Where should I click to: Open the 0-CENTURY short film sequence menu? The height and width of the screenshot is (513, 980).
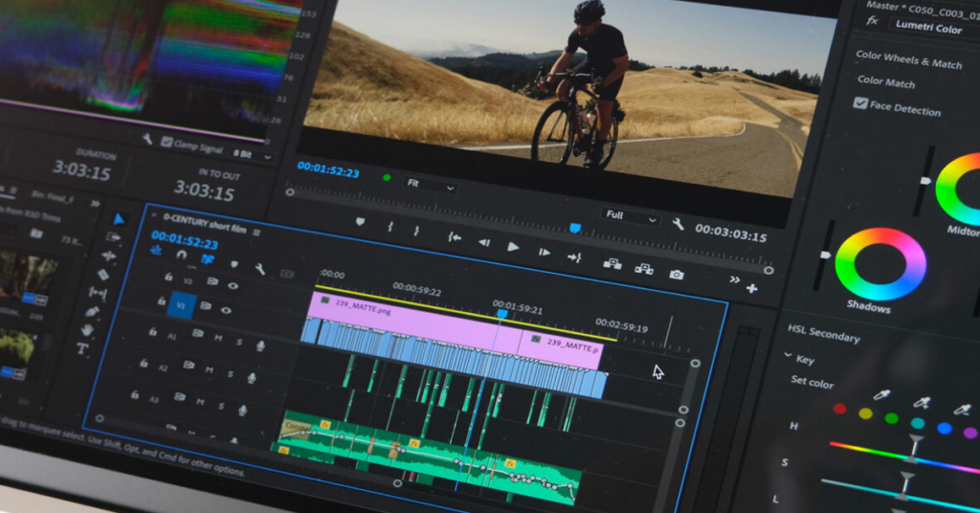pyautogui.click(x=256, y=232)
